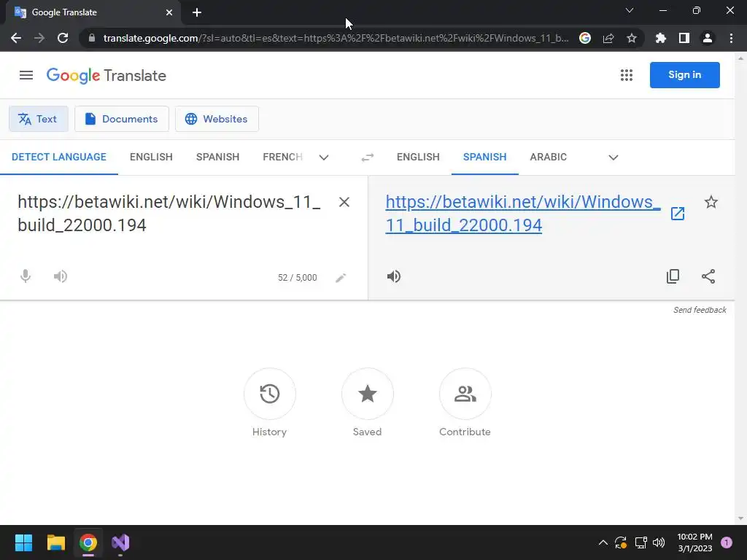Screen dimensions: 747x560
Task: Select Arabic as target language
Action: (x=549, y=157)
